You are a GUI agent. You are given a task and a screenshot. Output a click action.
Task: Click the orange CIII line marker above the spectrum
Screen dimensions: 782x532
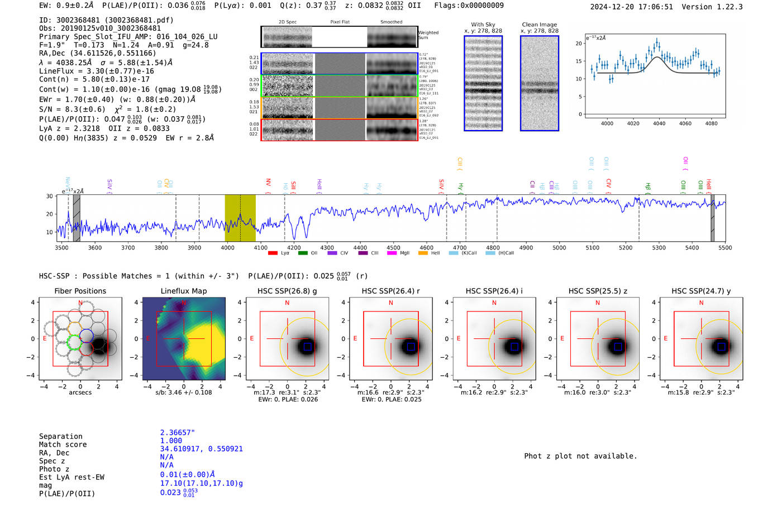click(460, 163)
